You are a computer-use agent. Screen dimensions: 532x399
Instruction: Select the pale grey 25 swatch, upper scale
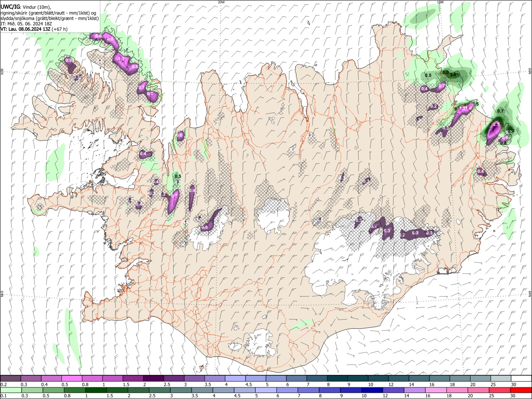tap(500, 378)
